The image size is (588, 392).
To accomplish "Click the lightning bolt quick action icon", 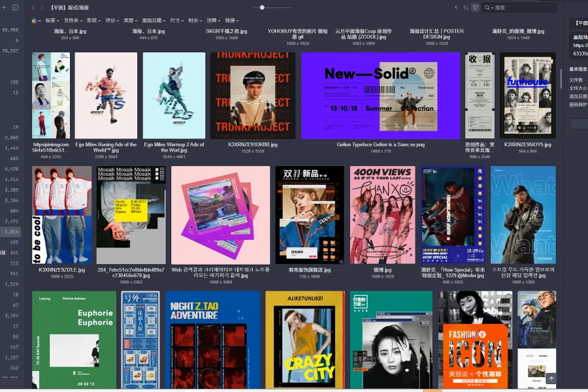I will click(456, 7).
